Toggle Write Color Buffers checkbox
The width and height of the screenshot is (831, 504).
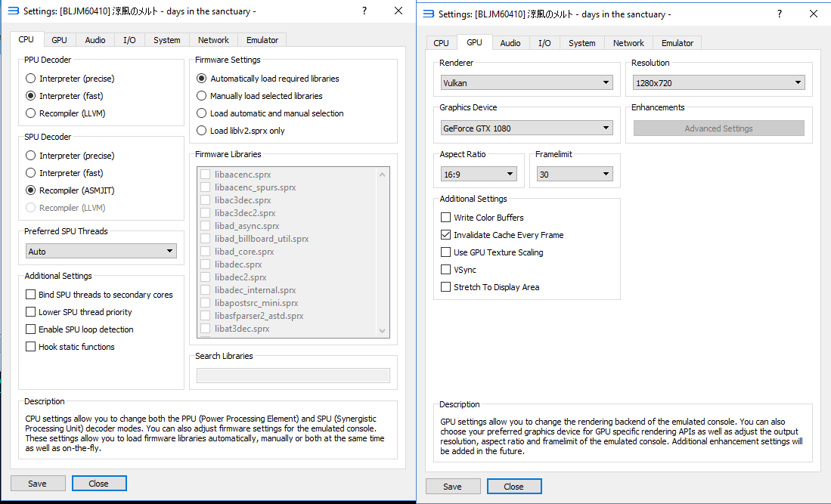coord(445,218)
